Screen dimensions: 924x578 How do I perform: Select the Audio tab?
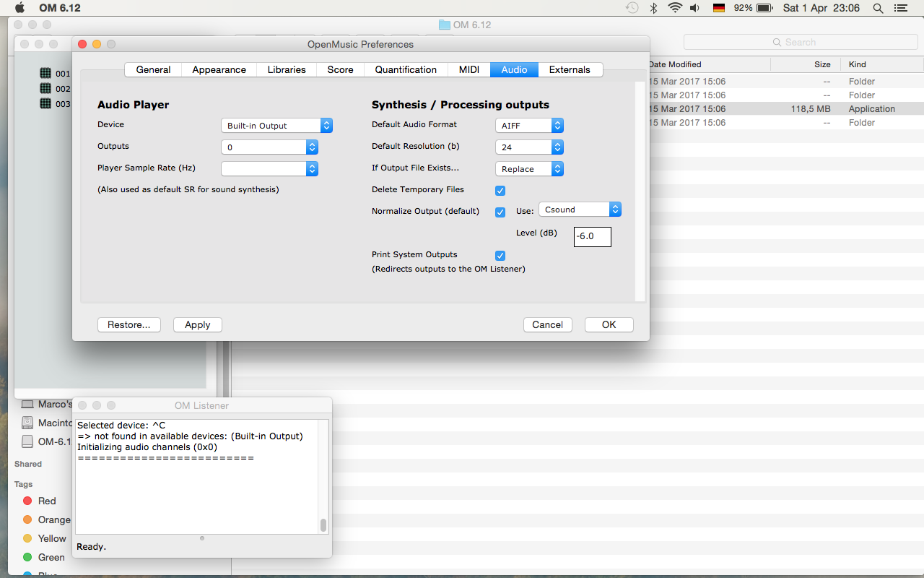pos(514,69)
